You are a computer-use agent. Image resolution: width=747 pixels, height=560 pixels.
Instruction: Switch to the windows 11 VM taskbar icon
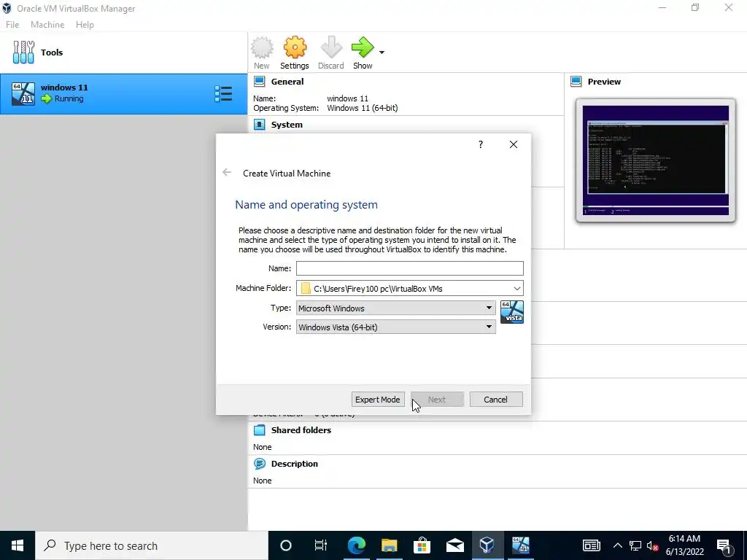[520, 545]
